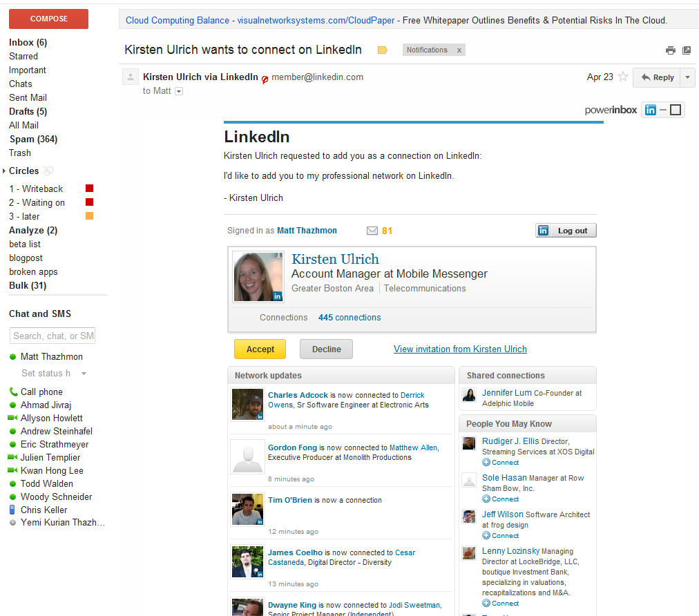Open the Bulk (31) label
This screenshot has height=616, width=699.
28,286
